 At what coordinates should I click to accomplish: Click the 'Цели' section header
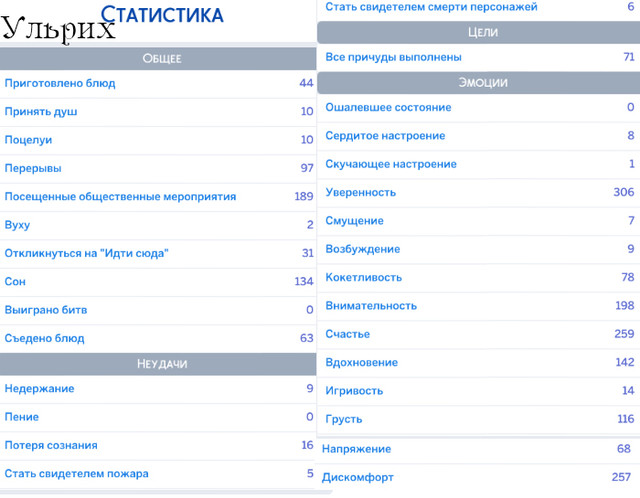coord(478,32)
